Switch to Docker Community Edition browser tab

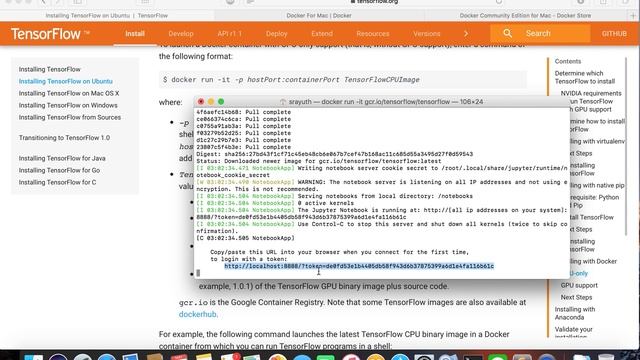pos(525,16)
